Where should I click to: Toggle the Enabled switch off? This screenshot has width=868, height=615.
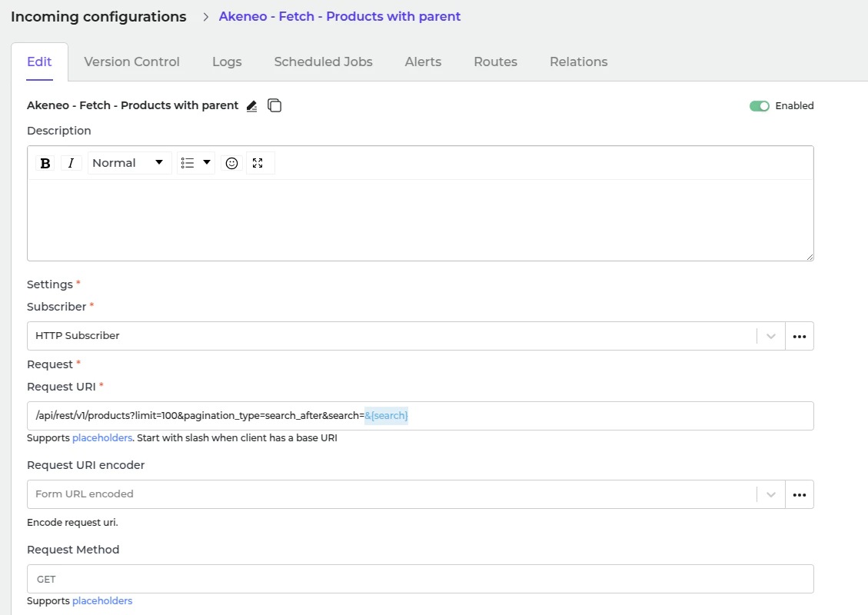click(760, 106)
